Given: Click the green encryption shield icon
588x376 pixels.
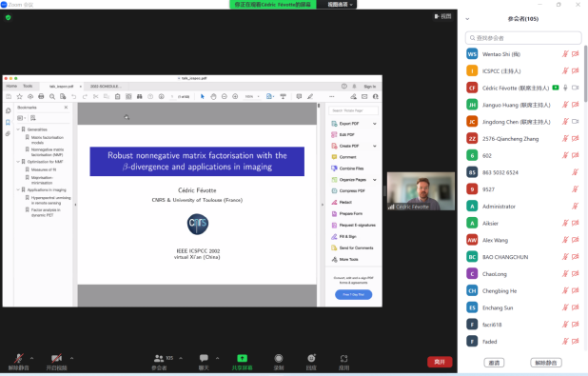Looking at the screenshot, I should 9,17.
